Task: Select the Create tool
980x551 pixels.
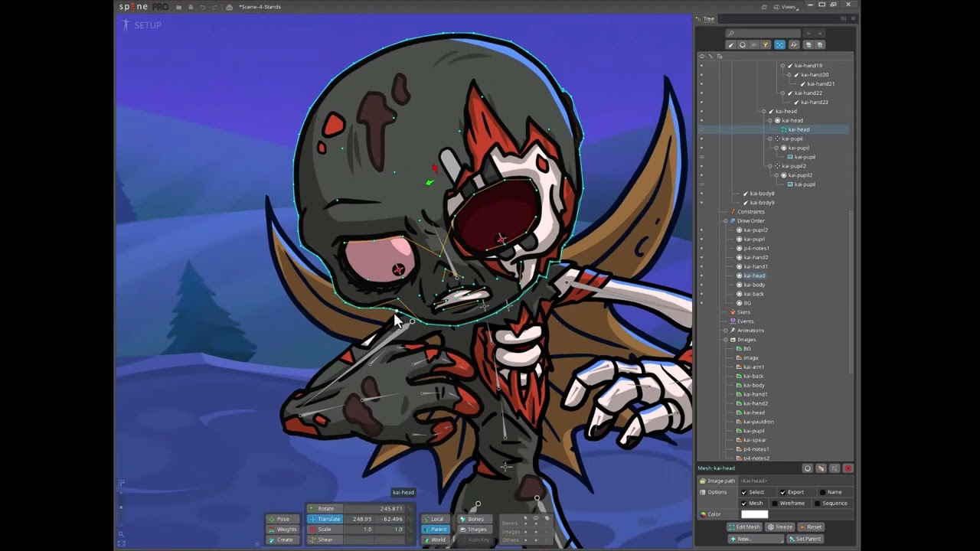Action: point(283,540)
